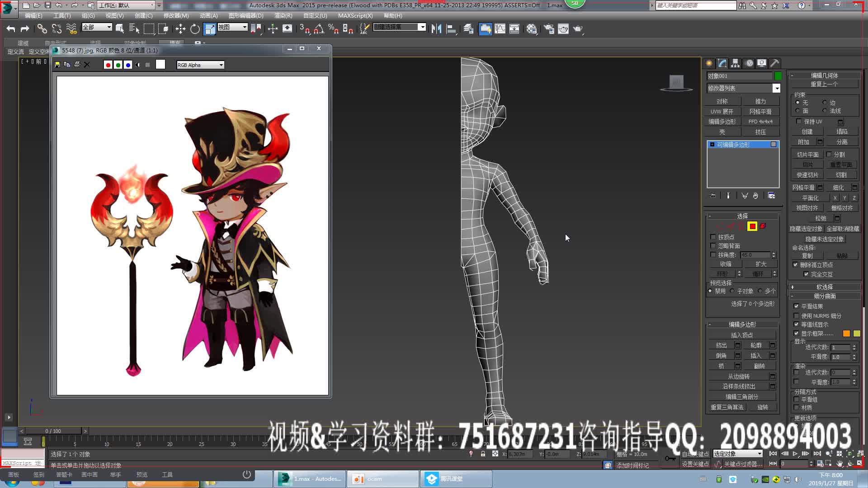Switch to the Hierarchy command panel
This screenshot has width=868, height=488.
click(x=735, y=63)
